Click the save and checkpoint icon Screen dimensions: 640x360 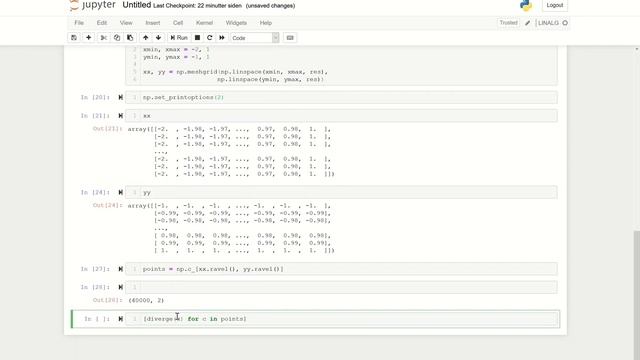(x=74, y=38)
